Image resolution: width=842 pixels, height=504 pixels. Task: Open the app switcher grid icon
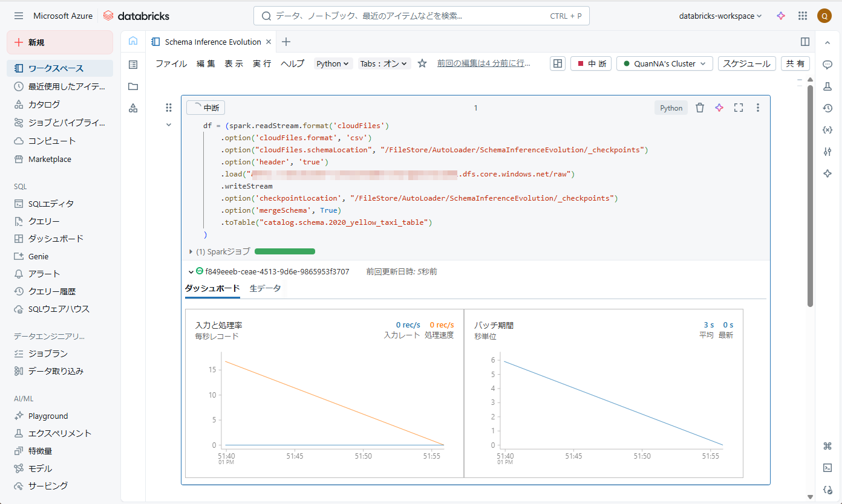coord(803,16)
